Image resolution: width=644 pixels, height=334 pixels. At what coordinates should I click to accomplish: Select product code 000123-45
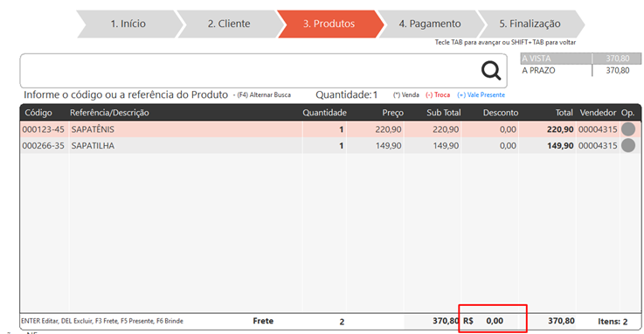(43, 129)
